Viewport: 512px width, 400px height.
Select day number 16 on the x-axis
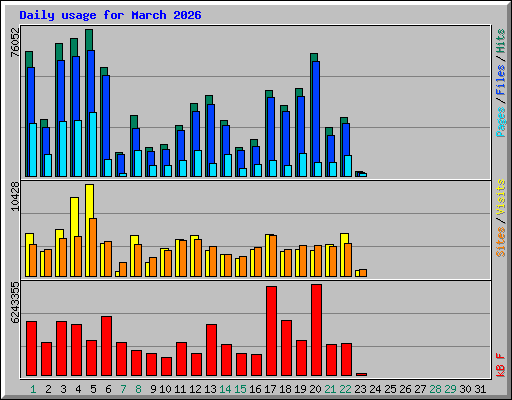(255, 389)
